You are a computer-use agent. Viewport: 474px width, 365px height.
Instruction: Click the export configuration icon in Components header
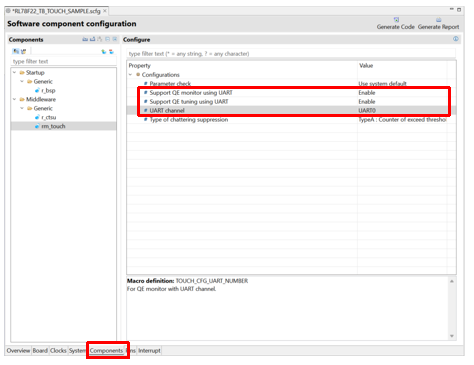coord(92,39)
